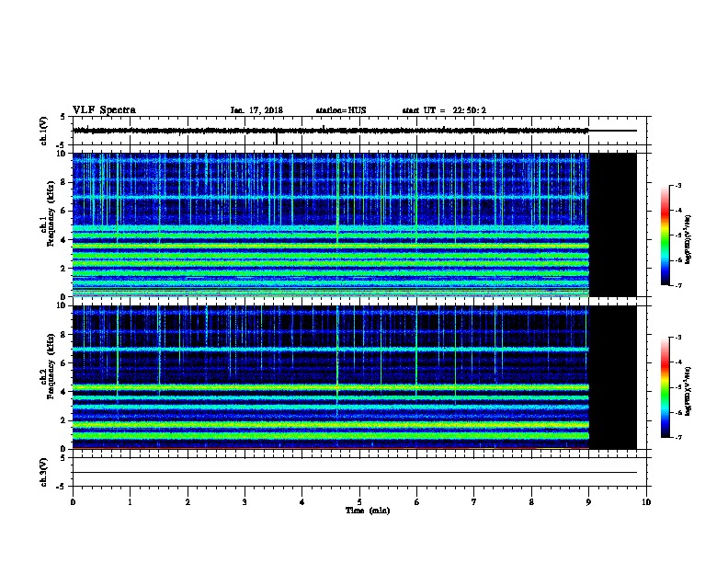Click the time axis tick label "8"
Screen dimensions: 728x563
point(531,502)
